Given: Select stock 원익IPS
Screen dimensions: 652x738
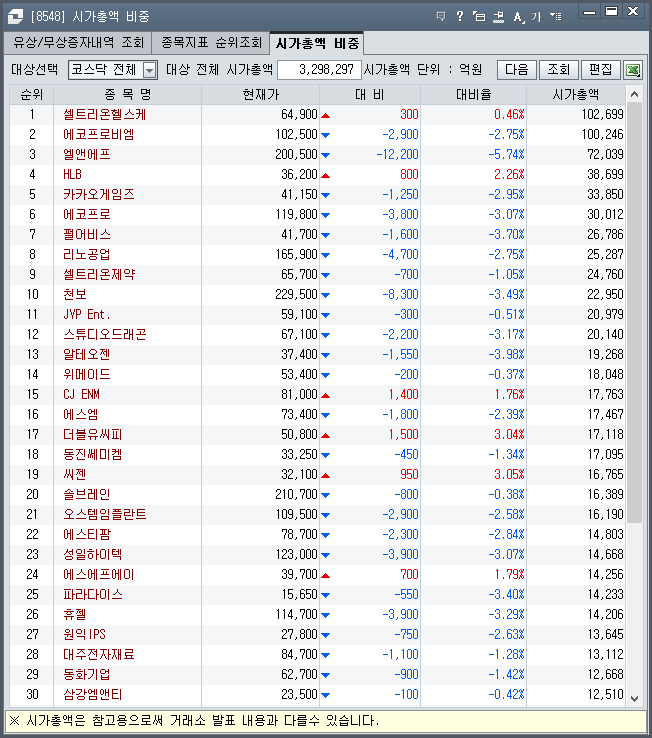Looking at the screenshot, I should click(85, 634).
